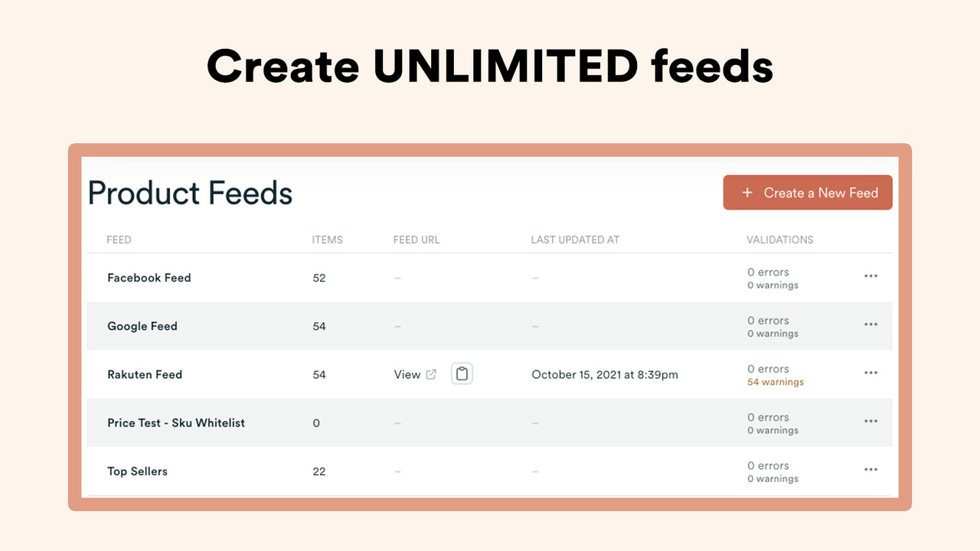Open the ellipsis menu for Rakuten Feed
Viewport: 980px width, 551px height.
(x=871, y=373)
